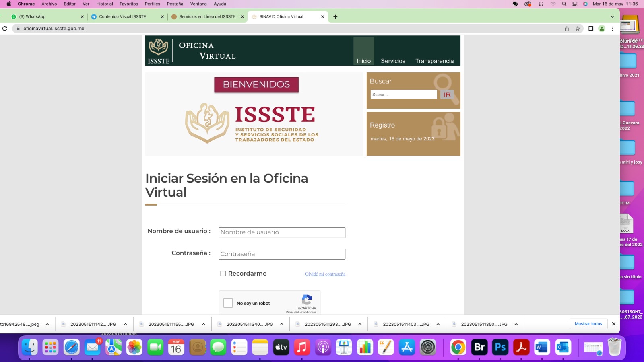Click the Nombre de usuario input field

(x=282, y=232)
